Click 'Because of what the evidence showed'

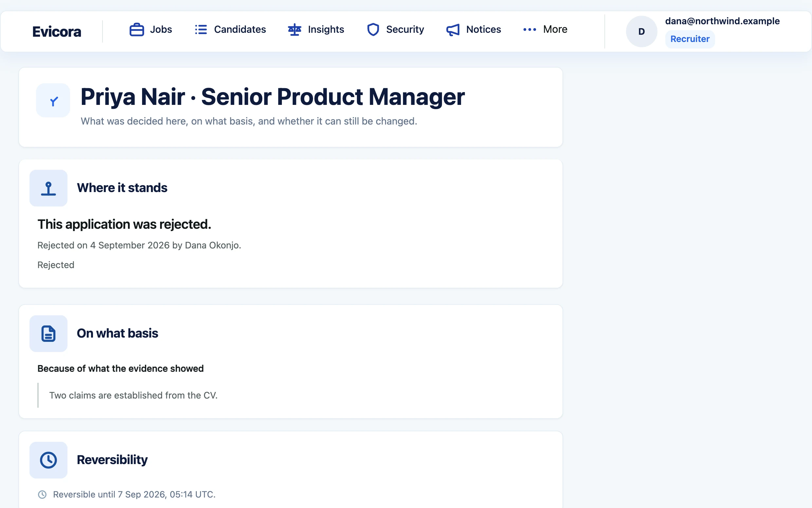point(120,369)
